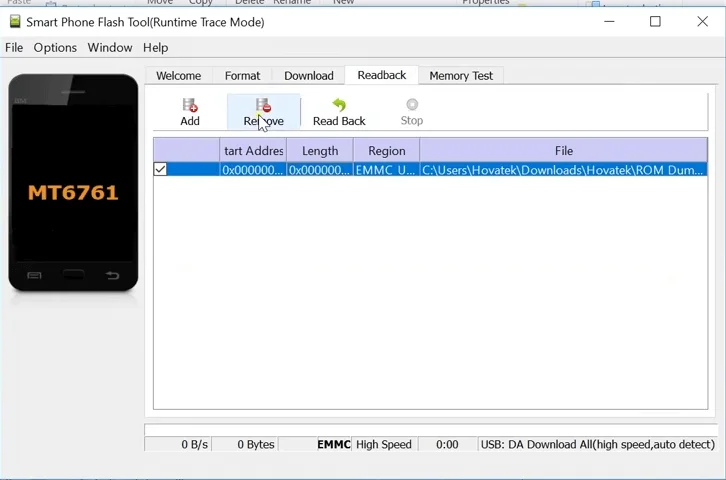This screenshot has width=726, height=480.
Task: Close the Smart Phone Flash Tool window
Action: pyautogui.click(x=702, y=21)
